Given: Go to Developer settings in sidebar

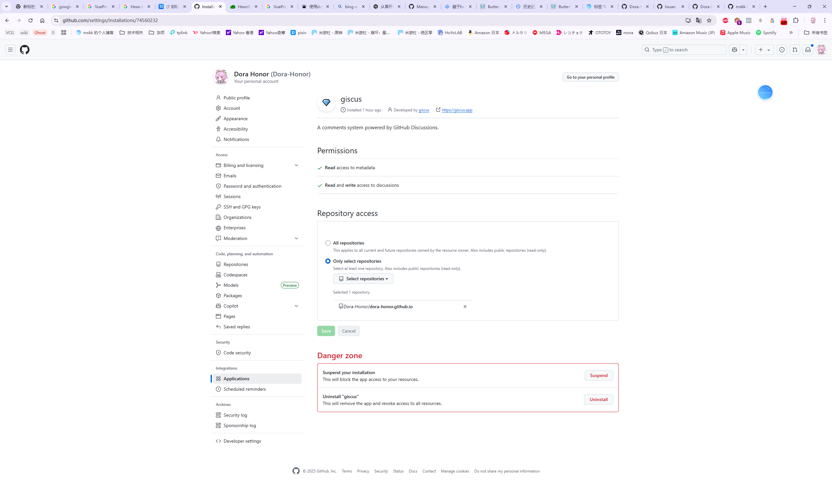Looking at the screenshot, I should [x=242, y=441].
